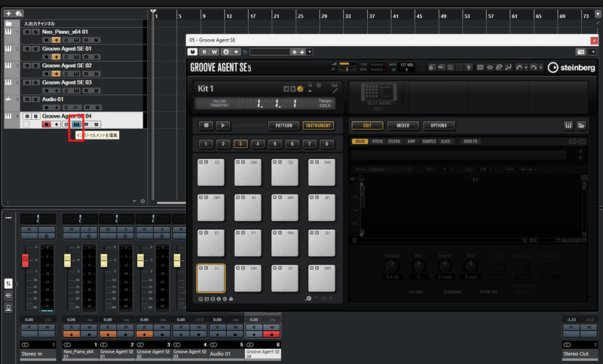The height and width of the screenshot is (364, 603).
Task: Select pad group 5 button
Action: [x=275, y=144]
